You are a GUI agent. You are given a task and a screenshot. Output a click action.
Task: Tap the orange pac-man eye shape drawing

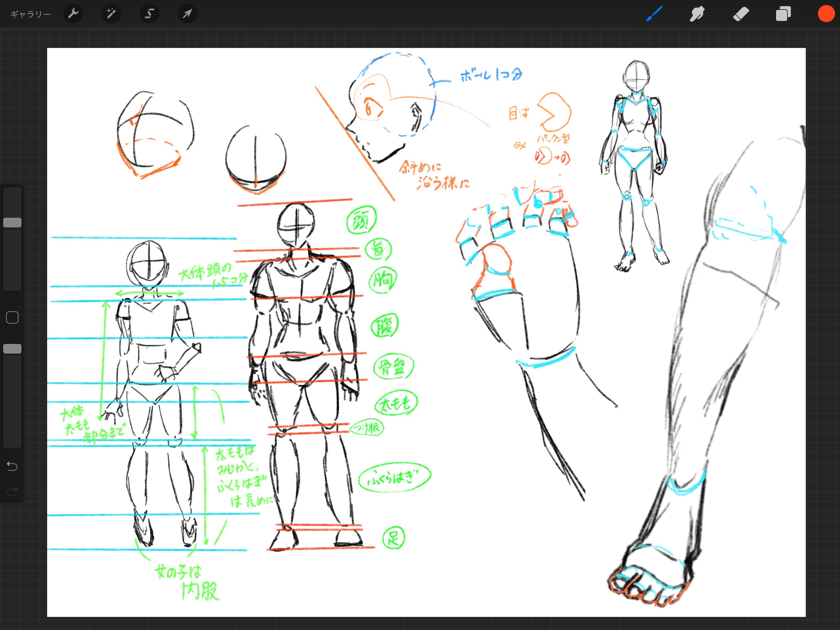[x=554, y=112]
